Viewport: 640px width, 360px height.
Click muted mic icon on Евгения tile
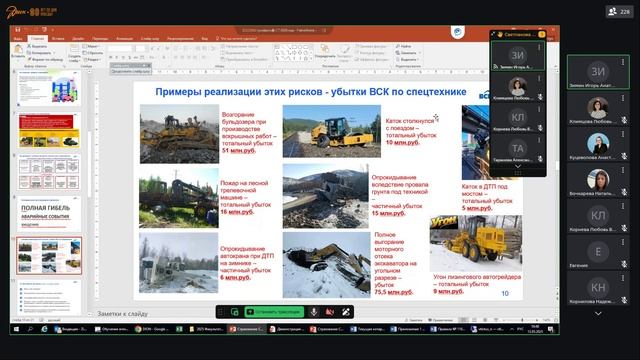coord(624,264)
